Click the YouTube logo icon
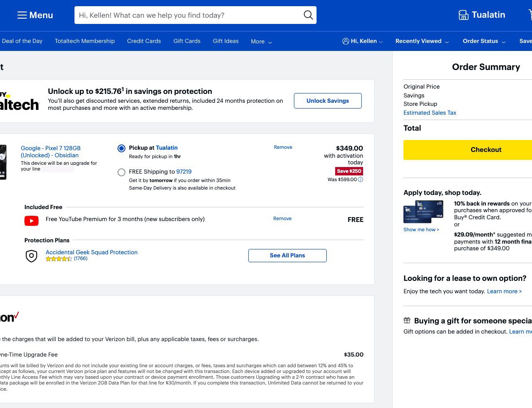The width and height of the screenshot is (532, 408). tap(31, 220)
